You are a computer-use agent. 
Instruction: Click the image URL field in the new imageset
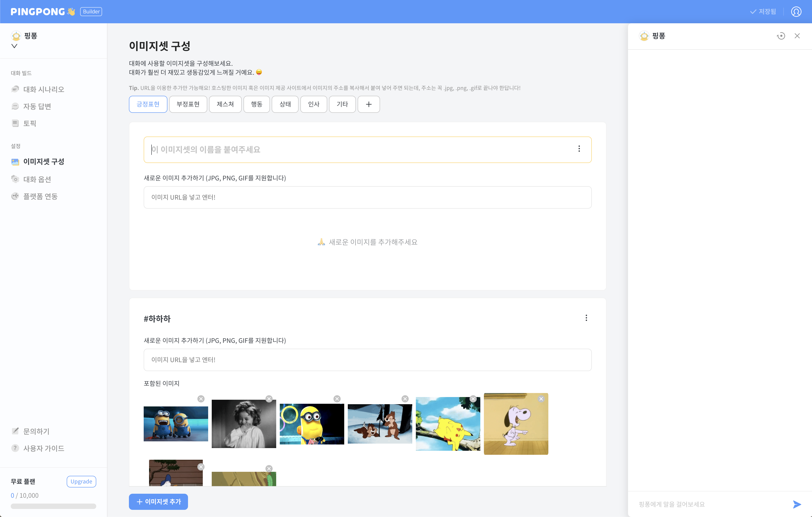368,197
